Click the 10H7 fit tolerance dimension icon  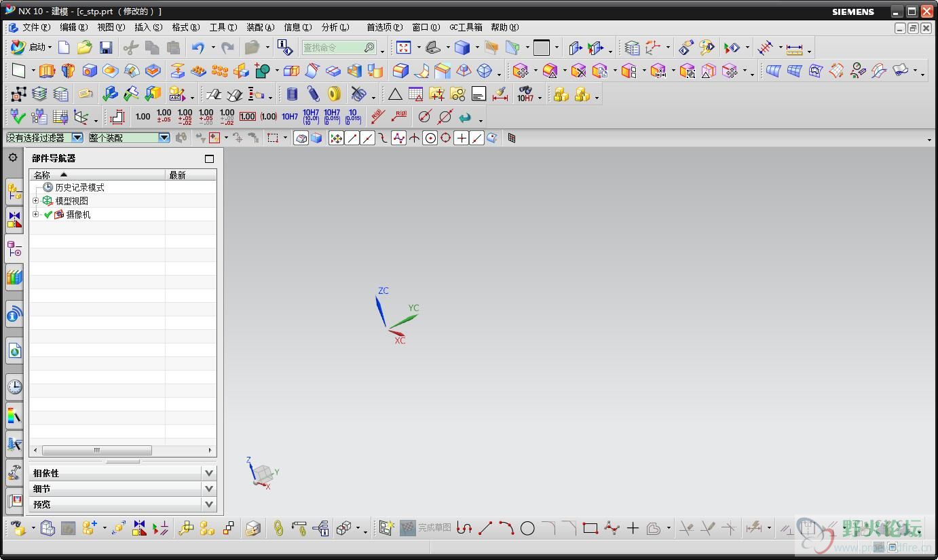[290, 117]
